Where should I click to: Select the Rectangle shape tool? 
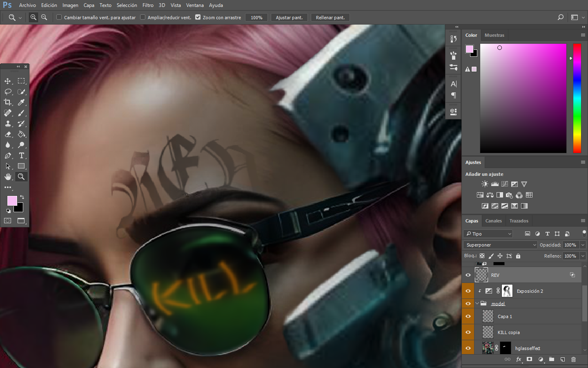pos(21,166)
